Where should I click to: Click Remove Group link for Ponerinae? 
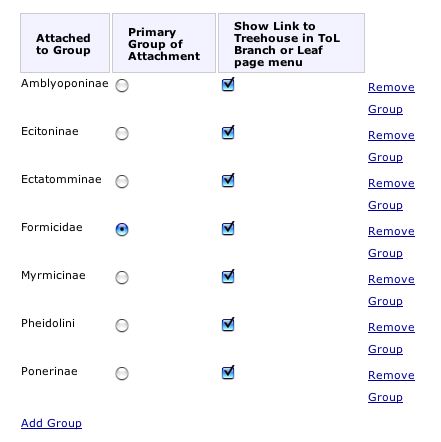click(391, 386)
